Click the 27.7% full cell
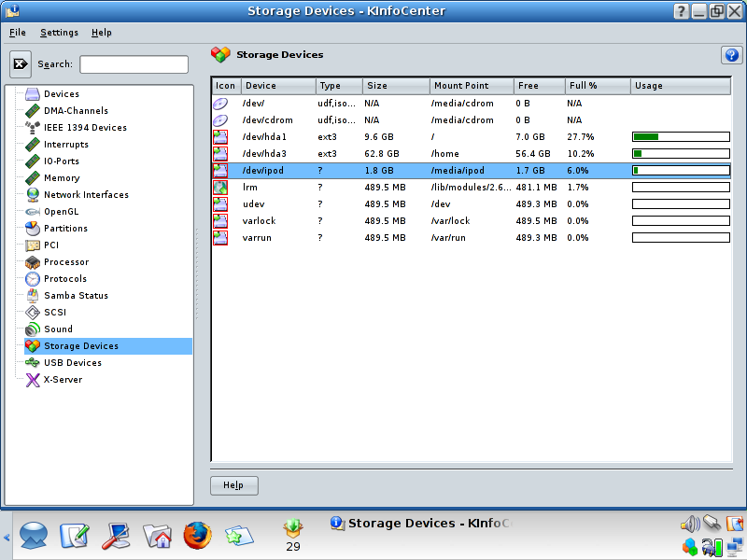Image resolution: width=747 pixels, height=560 pixels. coord(581,137)
